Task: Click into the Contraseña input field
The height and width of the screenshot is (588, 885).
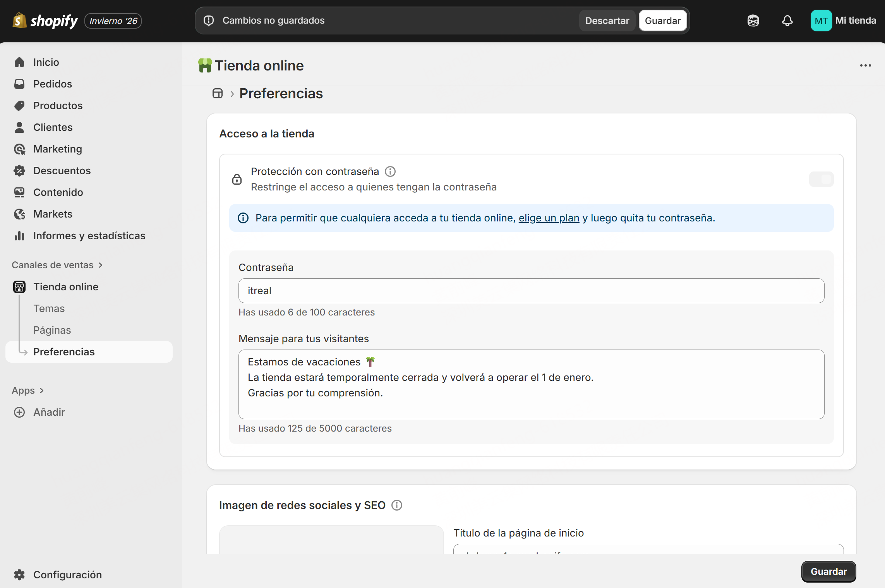Action: point(531,291)
